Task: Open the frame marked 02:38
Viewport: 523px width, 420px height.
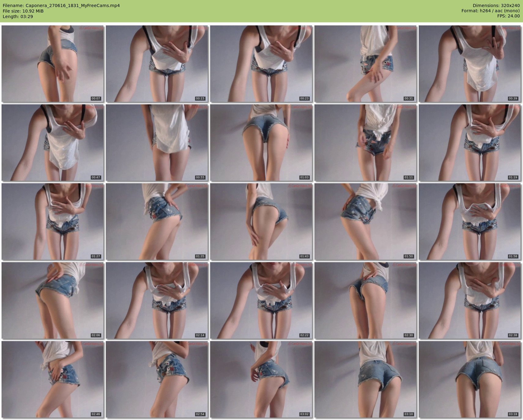Action: pos(469,300)
